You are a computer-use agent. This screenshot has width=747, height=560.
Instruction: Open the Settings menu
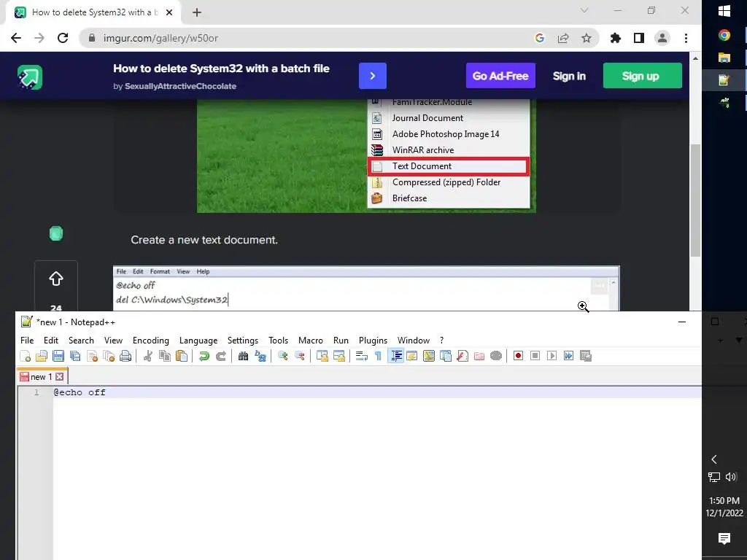pos(242,340)
